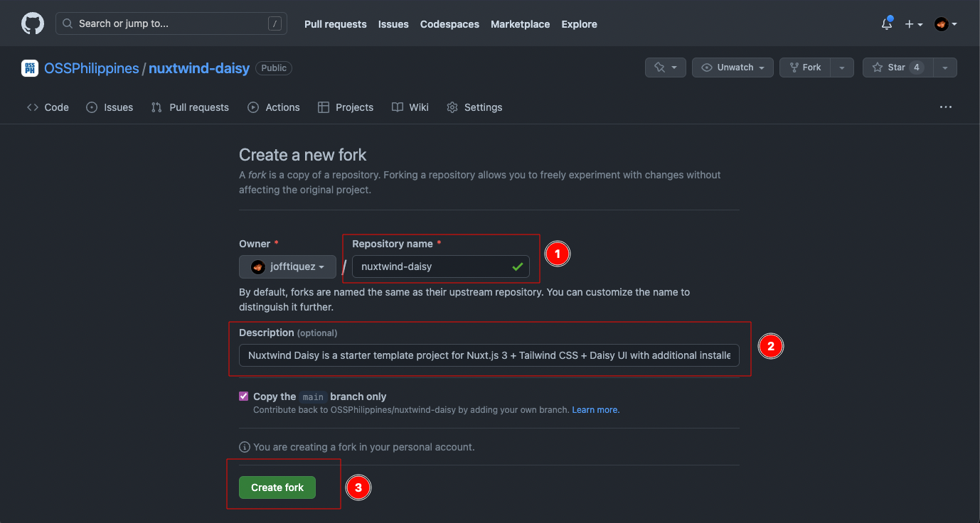Click the Public visibility badge
Image resolution: width=980 pixels, height=523 pixels.
tap(274, 68)
